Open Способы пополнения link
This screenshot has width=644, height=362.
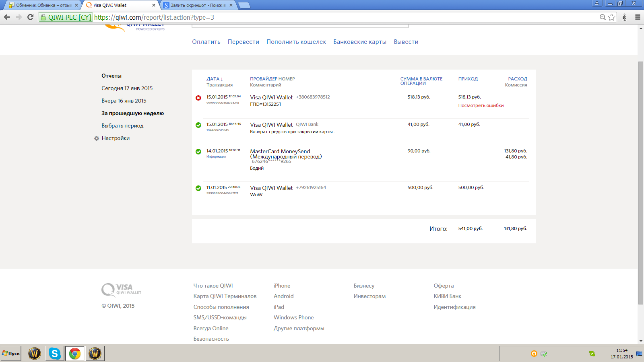(x=221, y=307)
